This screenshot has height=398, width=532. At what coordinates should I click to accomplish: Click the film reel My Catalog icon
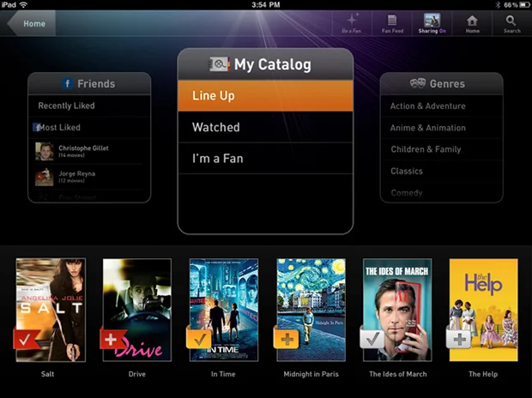[220, 64]
